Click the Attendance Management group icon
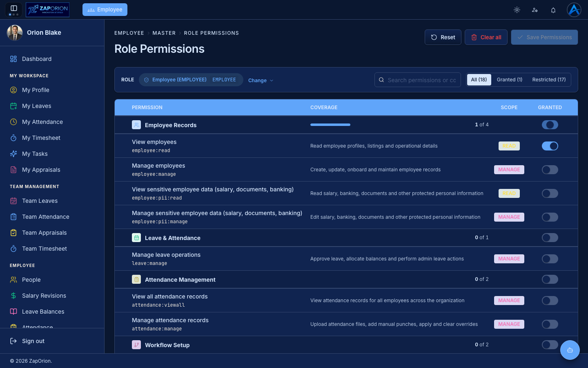The height and width of the screenshot is (368, 588). 136,279
